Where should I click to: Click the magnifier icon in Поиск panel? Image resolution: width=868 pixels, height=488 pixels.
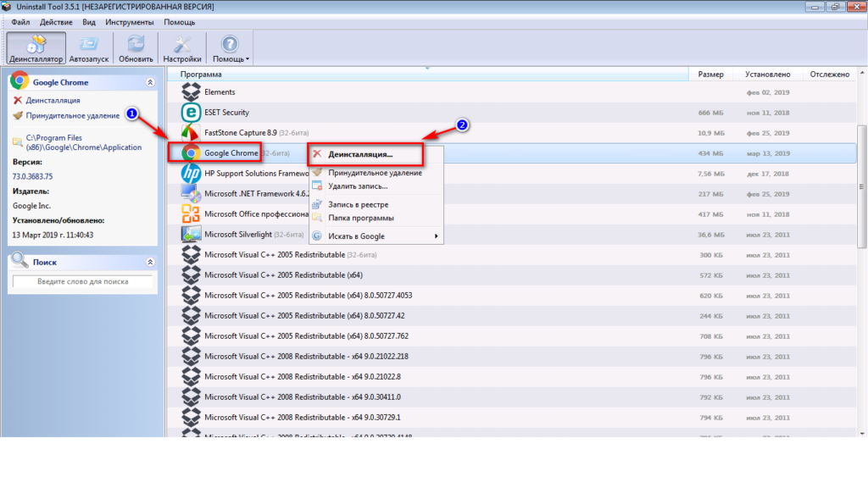(x=19, y=260)
